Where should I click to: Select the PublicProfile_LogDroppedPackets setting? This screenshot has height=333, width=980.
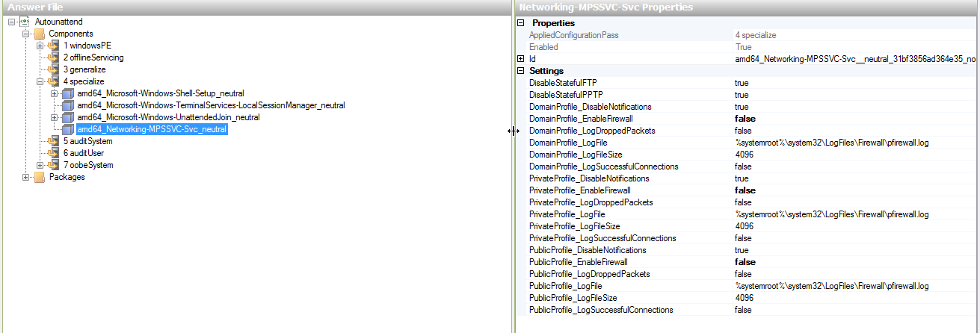[588, 274]
